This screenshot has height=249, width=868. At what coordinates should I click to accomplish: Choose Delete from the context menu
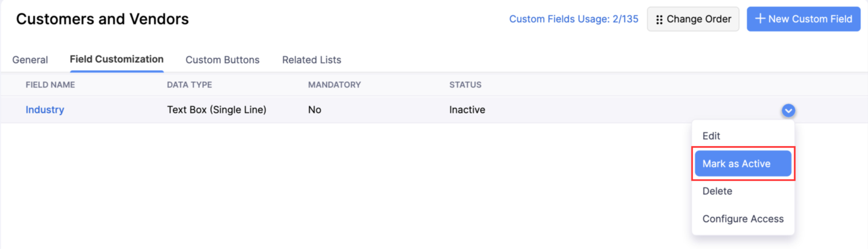coord(717,191)
